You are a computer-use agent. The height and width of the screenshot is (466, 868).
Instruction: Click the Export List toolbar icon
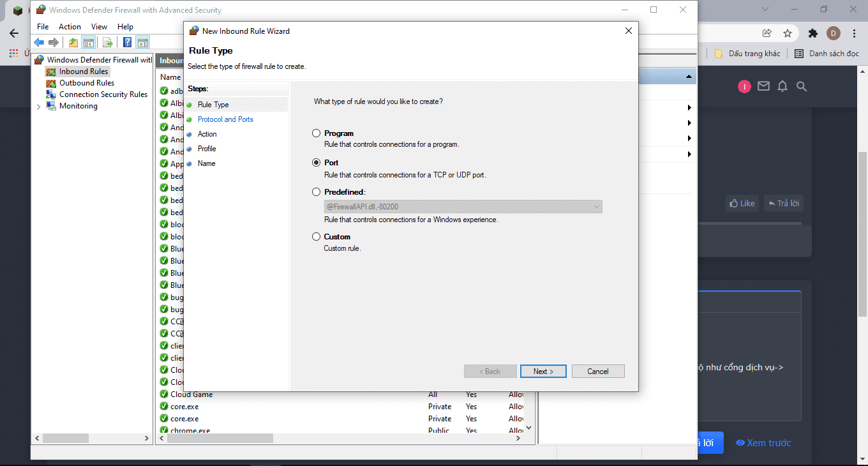108,43
